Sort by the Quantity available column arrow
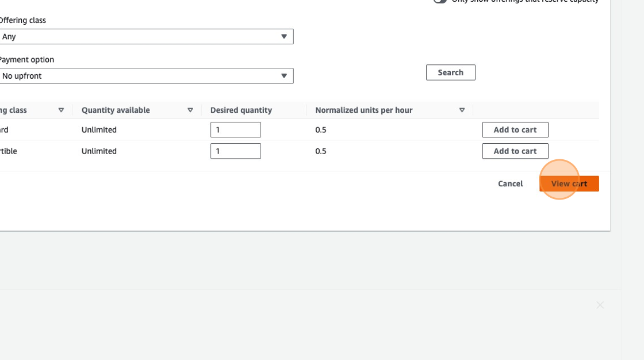The image size is (644, 360). [190, 110]
